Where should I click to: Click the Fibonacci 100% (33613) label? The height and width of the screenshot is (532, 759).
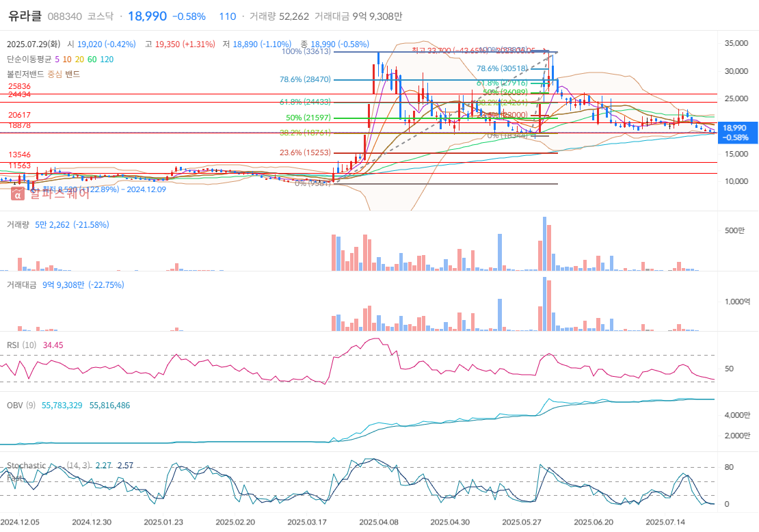[x=306, y=51]
